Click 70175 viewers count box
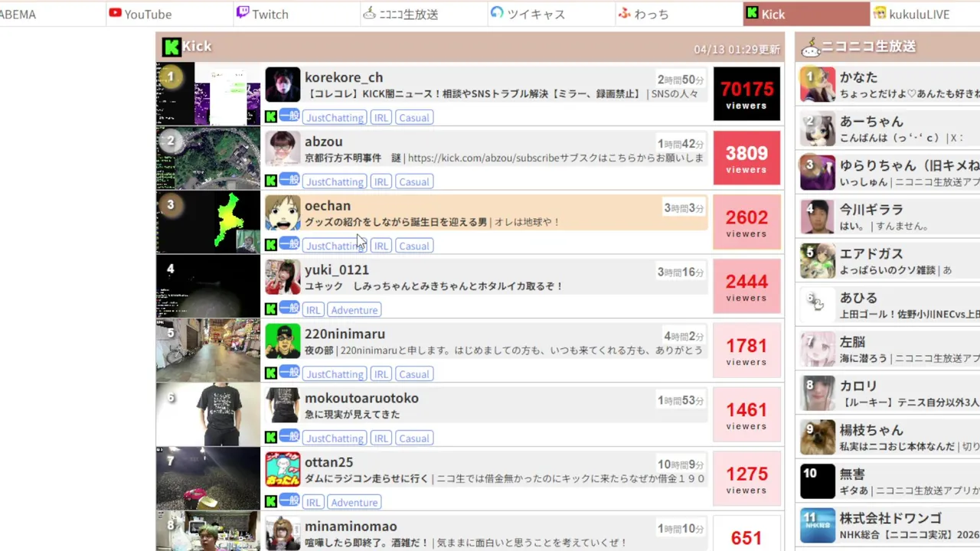Screen dimensions: 980x551 click(x=746, y=93)
